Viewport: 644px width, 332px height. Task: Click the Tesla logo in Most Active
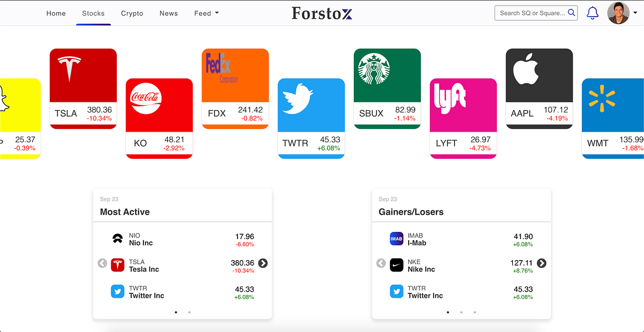click(117, 265)
